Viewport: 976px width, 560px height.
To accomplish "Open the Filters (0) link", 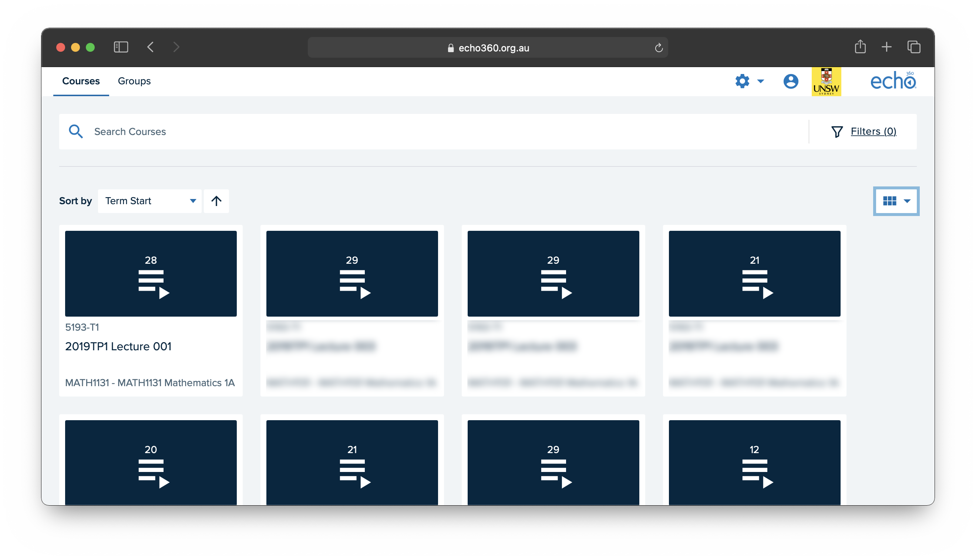I will click(x=874, y=132).
